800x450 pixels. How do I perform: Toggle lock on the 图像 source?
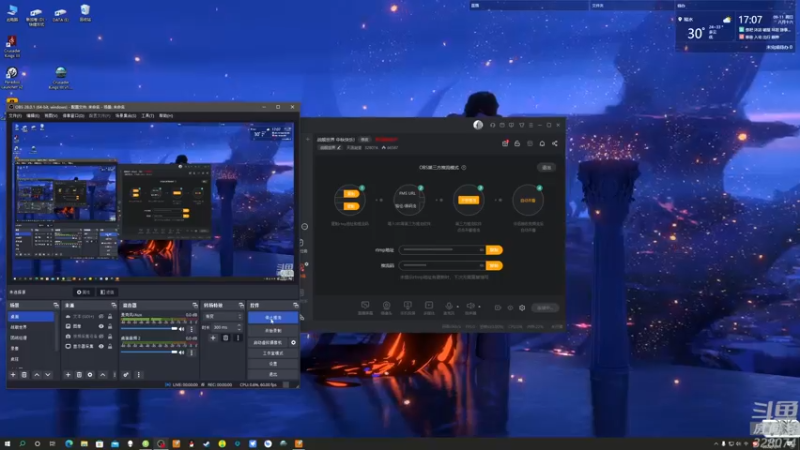pyautogui.click(x=110, y=326)
